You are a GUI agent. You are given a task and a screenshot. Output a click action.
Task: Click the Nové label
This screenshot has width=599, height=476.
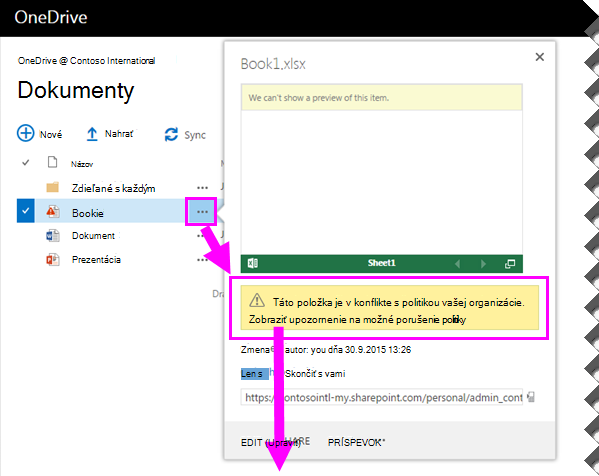[x=51, y=134]
